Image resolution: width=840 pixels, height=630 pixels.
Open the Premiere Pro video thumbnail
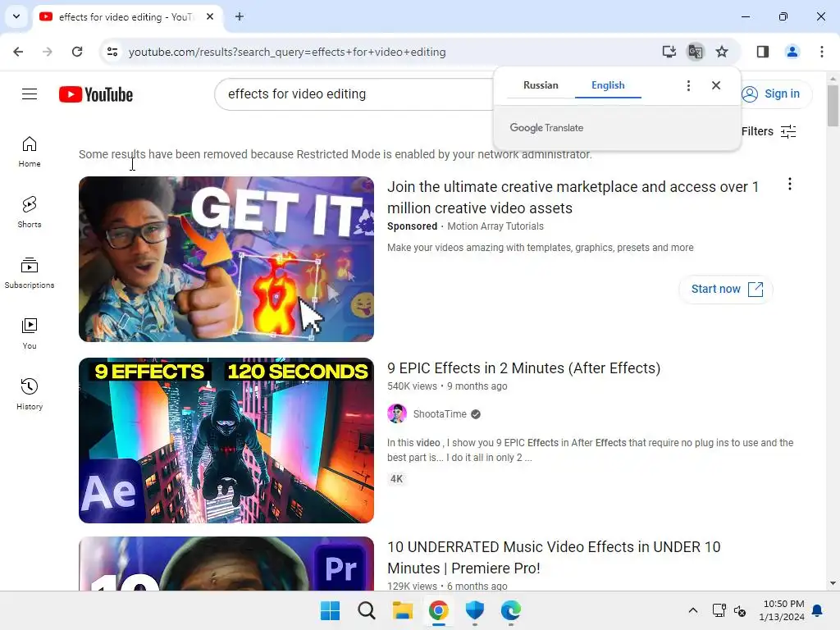226,564
